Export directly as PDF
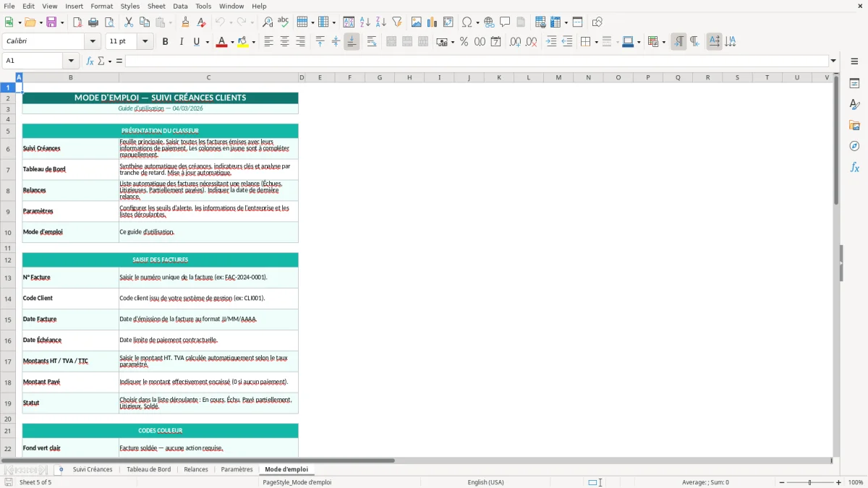Image resolution: width=868 pixels, height=488 pixels. pyautogui.click(x=77, y=22)
